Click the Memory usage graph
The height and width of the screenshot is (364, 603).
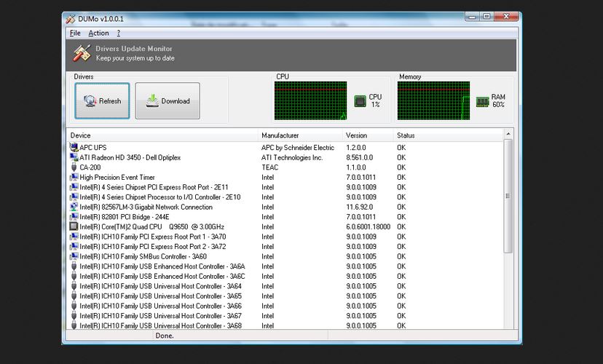click(x=433, y=100)
